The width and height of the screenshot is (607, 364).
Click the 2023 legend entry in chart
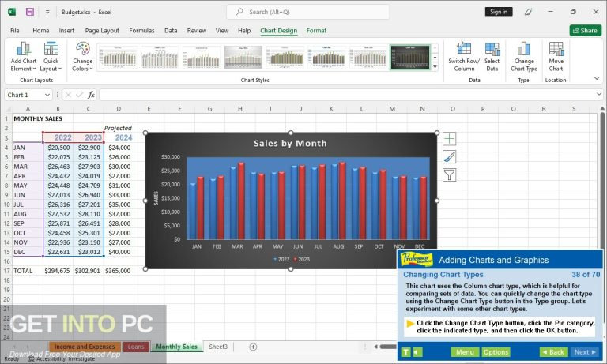[302, 260]
